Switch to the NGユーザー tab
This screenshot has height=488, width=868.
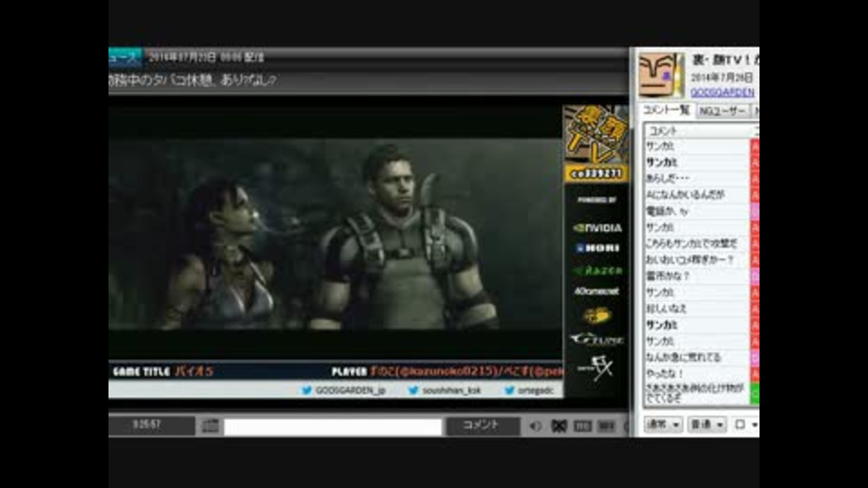(722, 111)
